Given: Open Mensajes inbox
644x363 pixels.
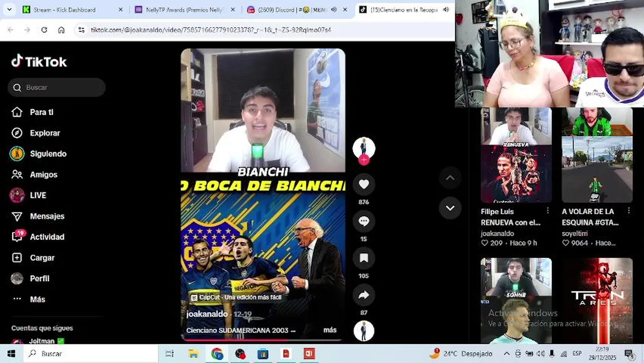Looking at the screenshot, I should (x=38, y=216).
